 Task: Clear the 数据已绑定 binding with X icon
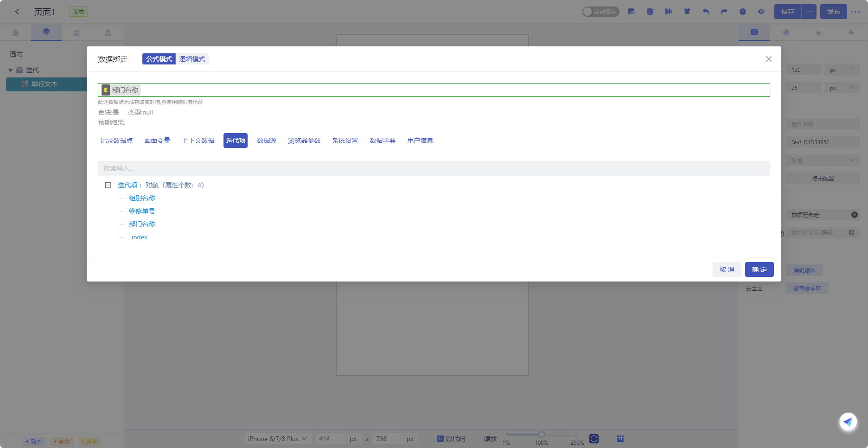(855, 215)
